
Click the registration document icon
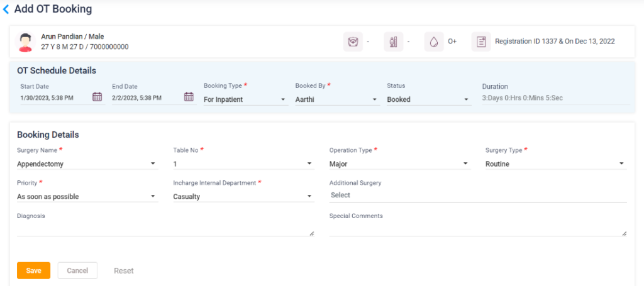click(481, 42)
